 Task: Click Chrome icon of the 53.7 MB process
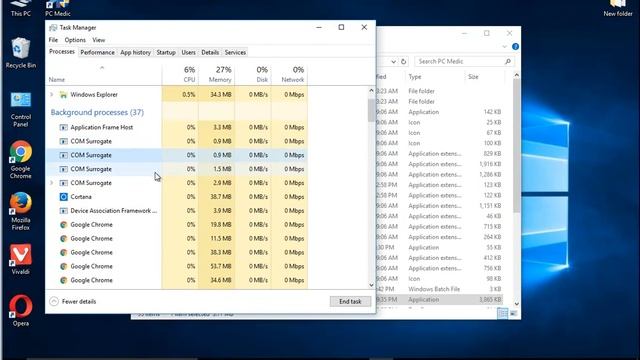point(63,266)
